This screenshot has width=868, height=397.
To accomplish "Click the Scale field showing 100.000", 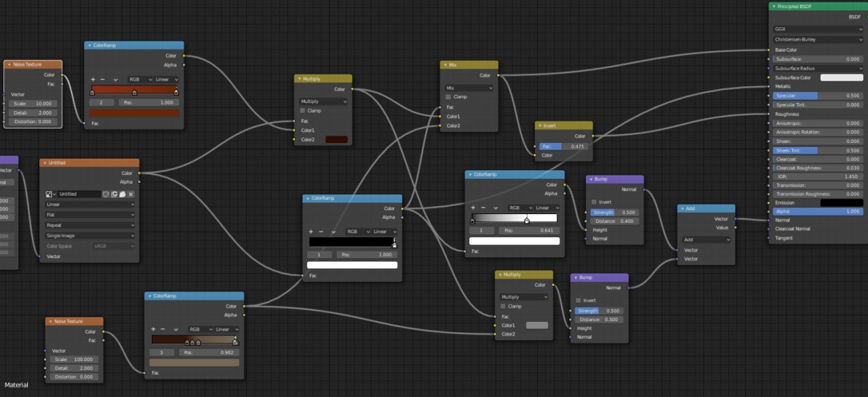I will (75, 360).
